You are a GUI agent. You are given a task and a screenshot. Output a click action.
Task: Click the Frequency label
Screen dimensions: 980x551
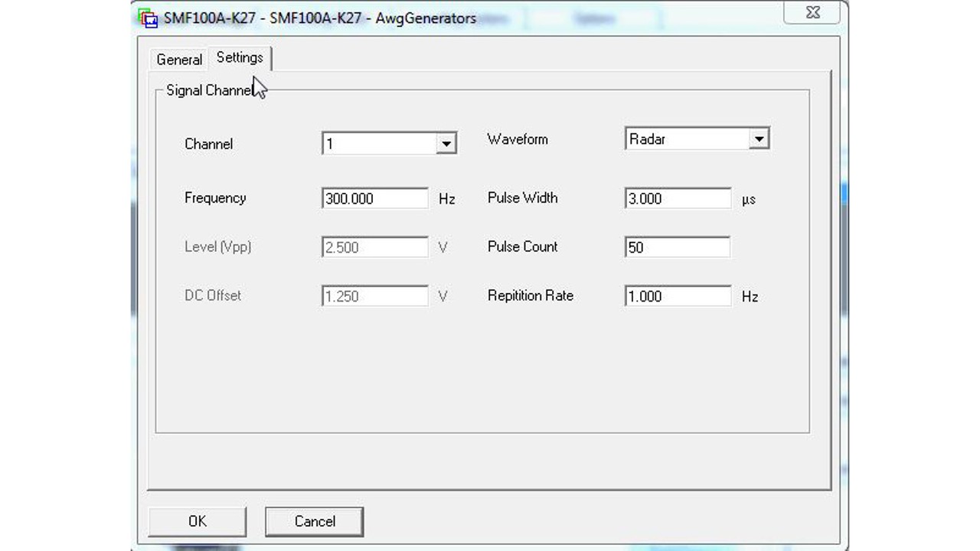click(x=215, y=197)
